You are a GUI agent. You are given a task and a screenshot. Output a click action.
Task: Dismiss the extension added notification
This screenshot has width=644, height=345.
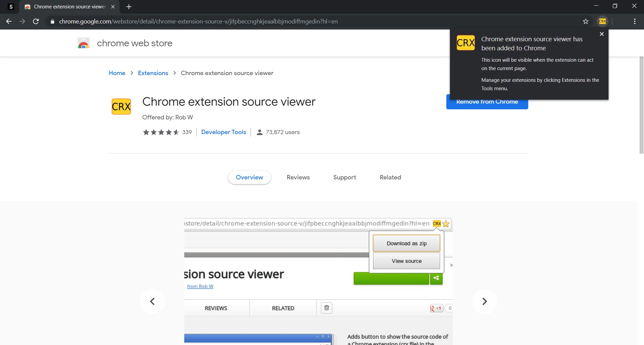pos(601,34)
